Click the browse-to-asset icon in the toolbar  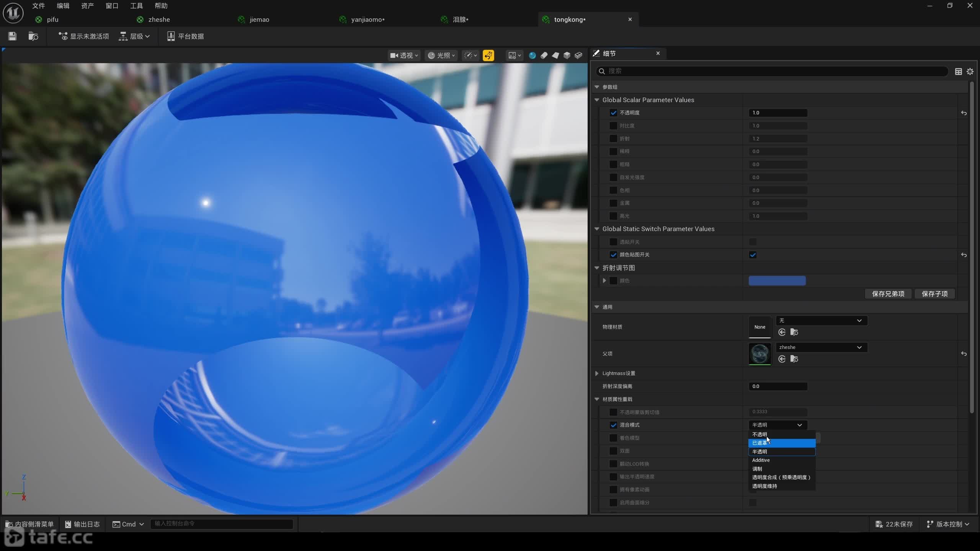(33, 36)
